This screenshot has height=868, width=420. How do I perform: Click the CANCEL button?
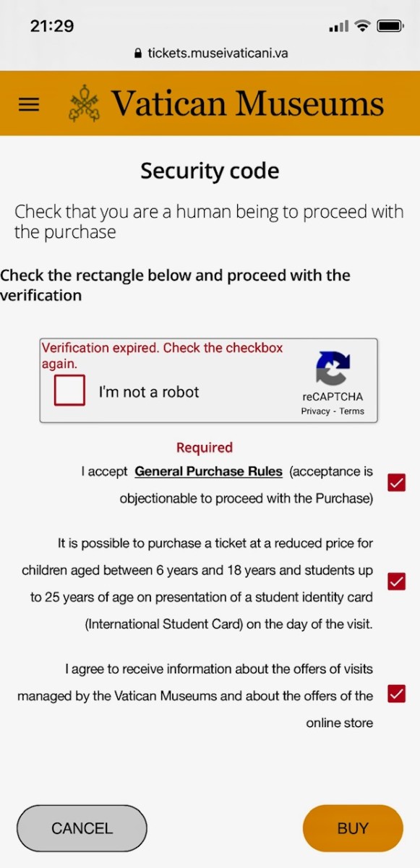point(82,828)
